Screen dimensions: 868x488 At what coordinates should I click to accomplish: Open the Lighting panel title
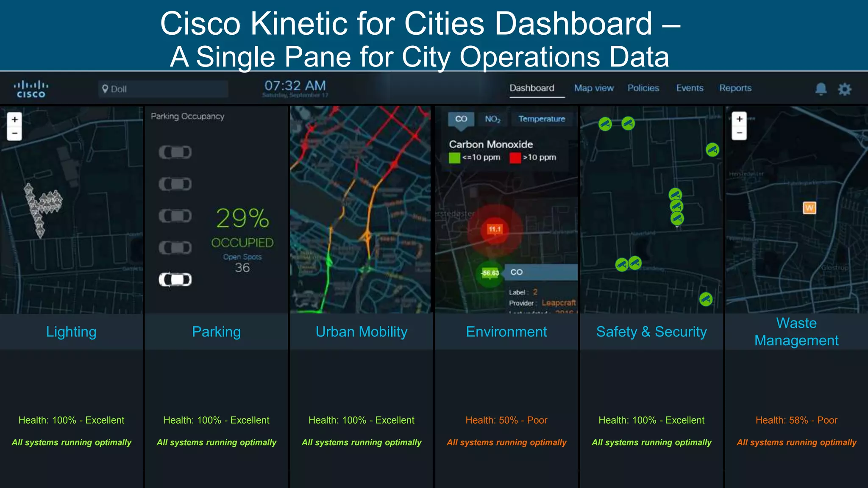click(71, 332)
